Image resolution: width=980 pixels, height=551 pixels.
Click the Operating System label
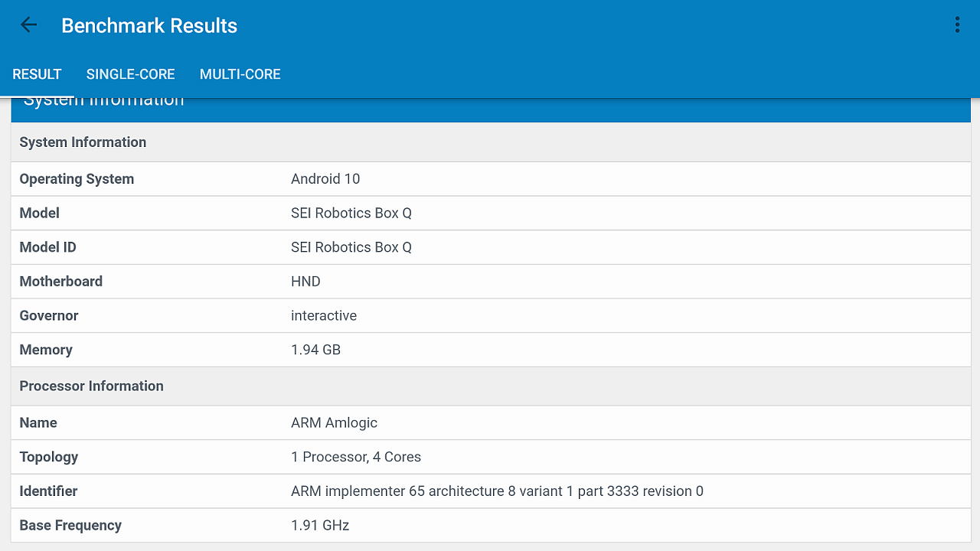tap(77, 179)
